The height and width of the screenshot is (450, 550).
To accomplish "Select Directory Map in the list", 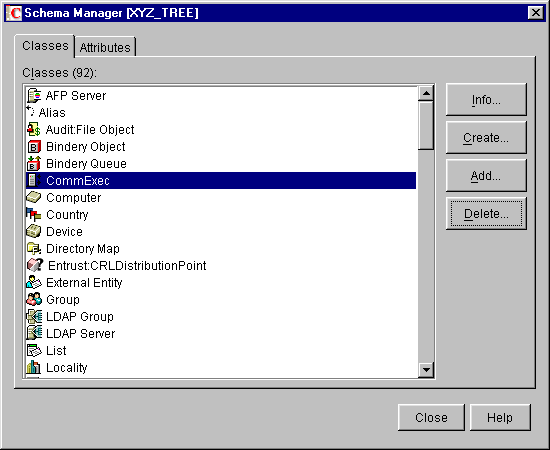I will pyautogui.click(x=221, y=248).
